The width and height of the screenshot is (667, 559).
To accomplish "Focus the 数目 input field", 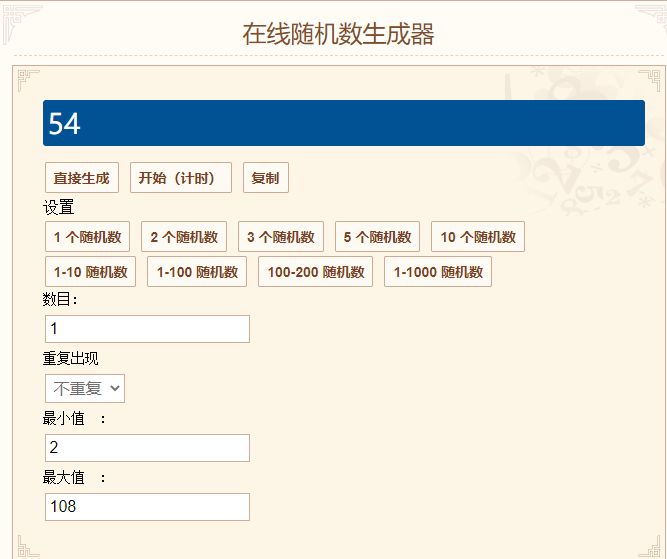I will tap(147, 329).
